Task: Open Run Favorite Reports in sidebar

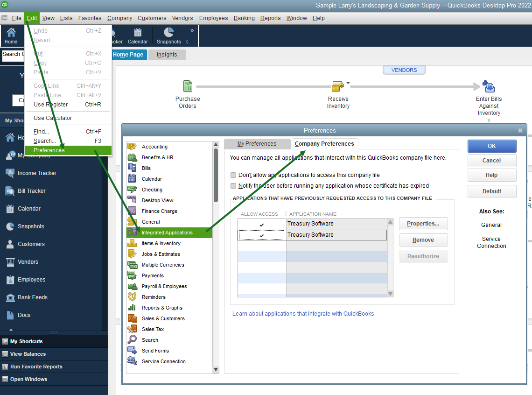Action: pyautogui.click(x=36, y=367)
